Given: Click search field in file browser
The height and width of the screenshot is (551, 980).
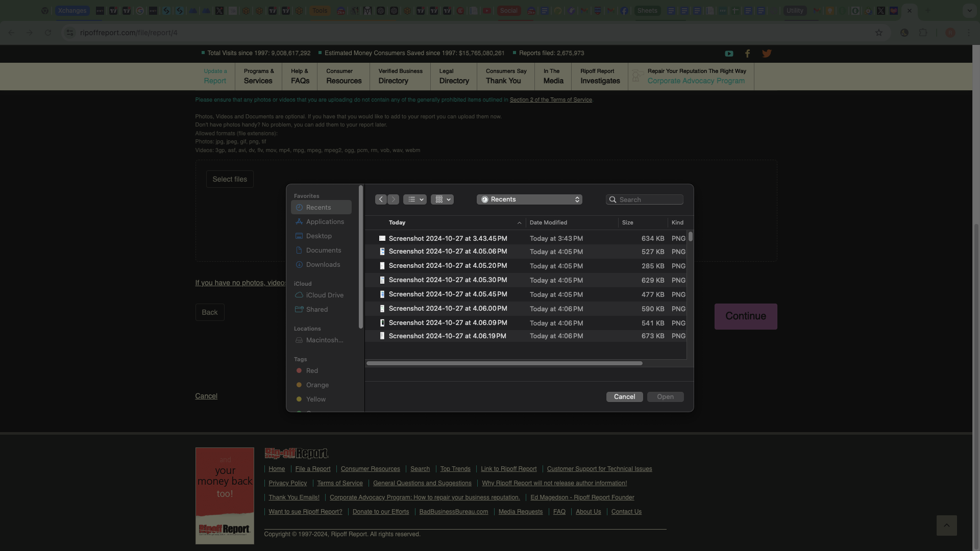Looking at the screenshot, I should (x=644, y=200).
